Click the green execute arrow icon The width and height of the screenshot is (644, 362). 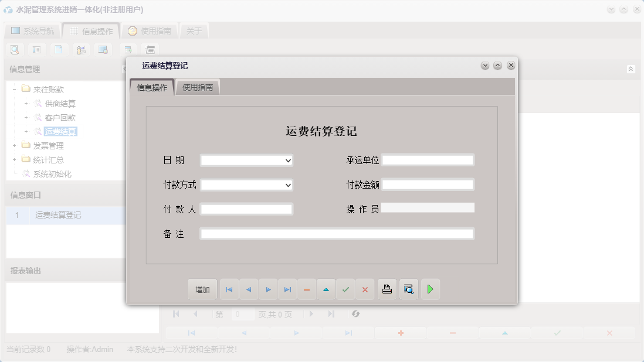430,289
